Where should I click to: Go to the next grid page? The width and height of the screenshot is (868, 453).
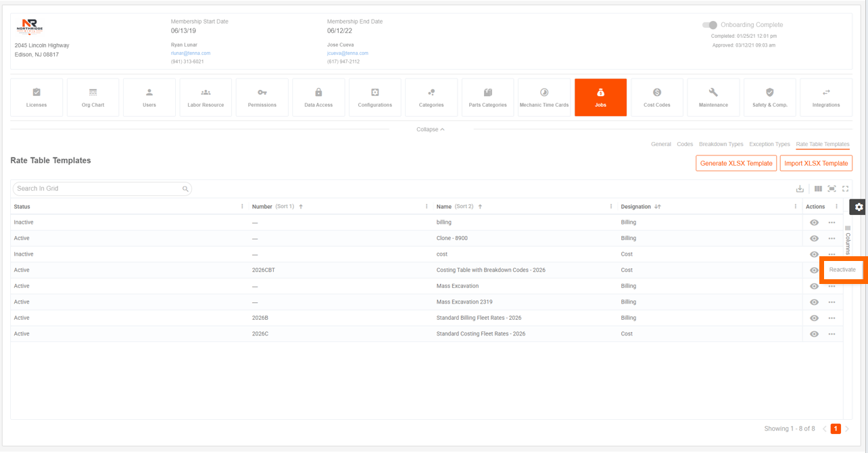[847, 429]
